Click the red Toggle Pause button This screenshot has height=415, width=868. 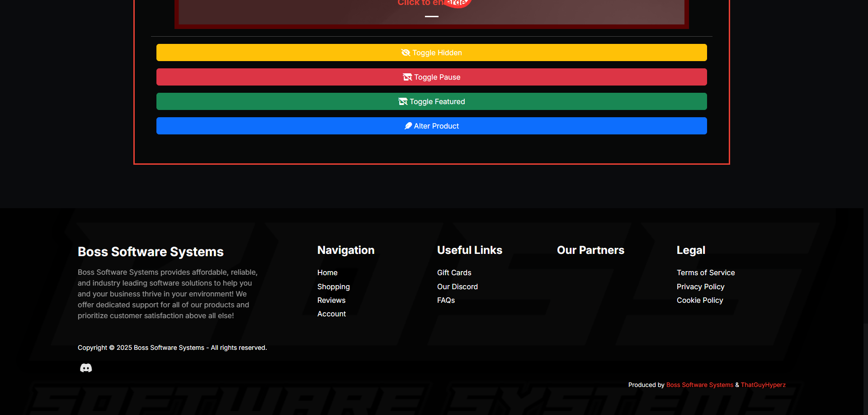click(432, 77)
